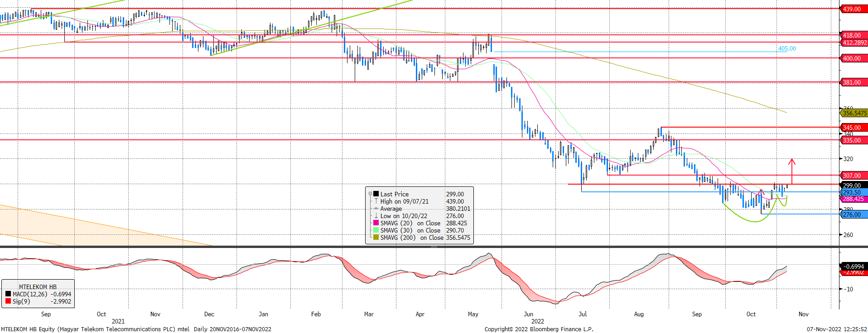The height and width of the screenshot is (333, 868).
Task: Click the blue 405.00 line label
Action: point(787,48)
